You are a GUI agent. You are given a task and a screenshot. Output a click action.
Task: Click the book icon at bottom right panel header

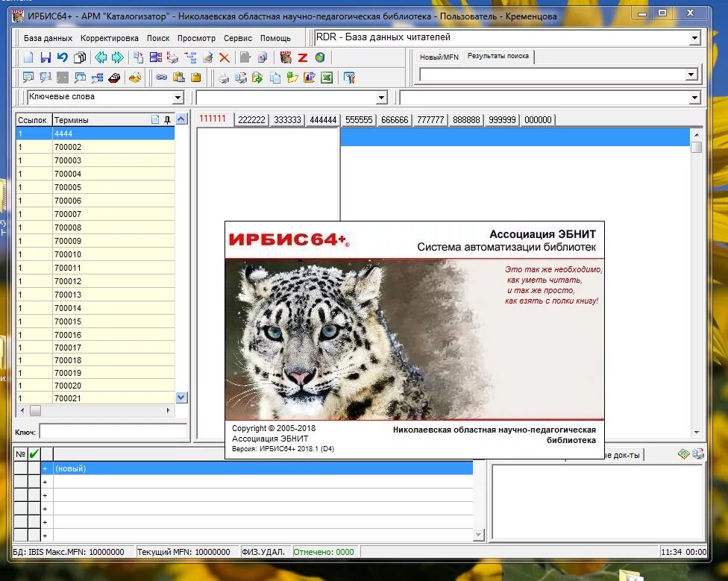point(683,453)
